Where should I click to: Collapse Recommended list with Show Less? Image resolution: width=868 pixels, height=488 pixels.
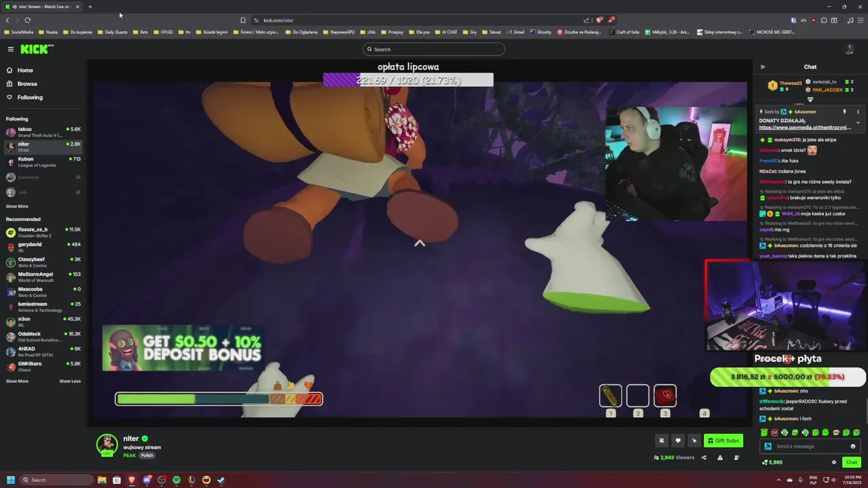[x=70, y=381]
